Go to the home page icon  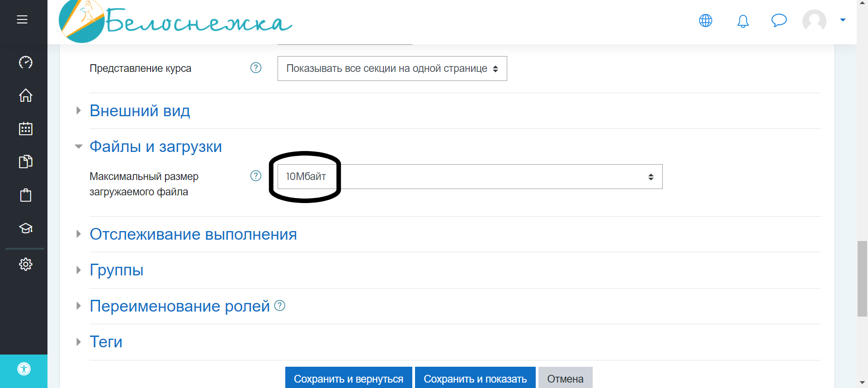[26, 95]
